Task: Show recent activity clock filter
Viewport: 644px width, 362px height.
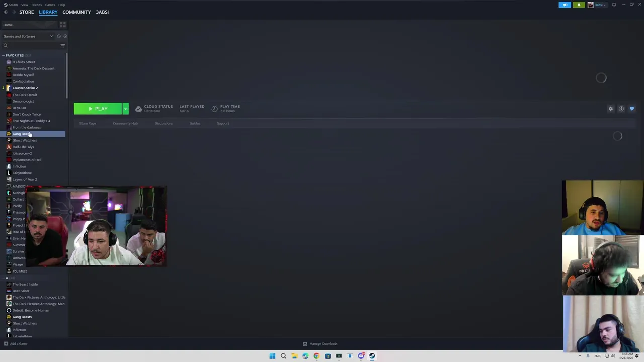Action: [x=58, y=36]
